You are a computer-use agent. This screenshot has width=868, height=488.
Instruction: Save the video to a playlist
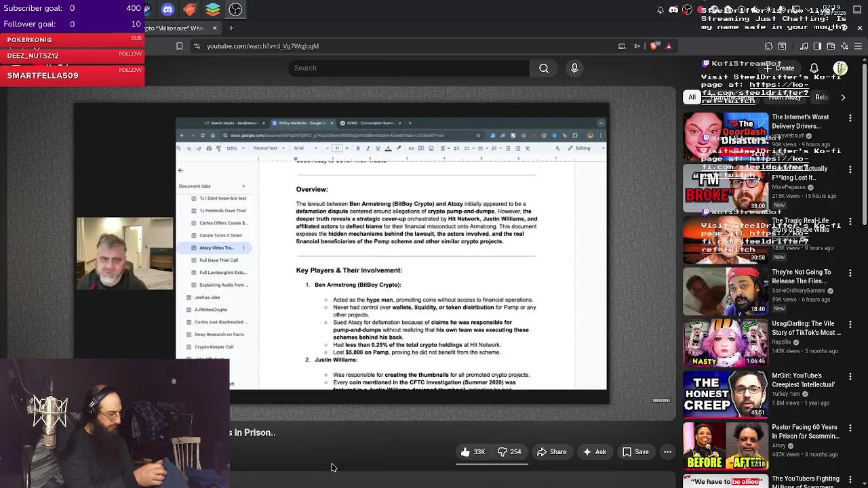(635, 452)
